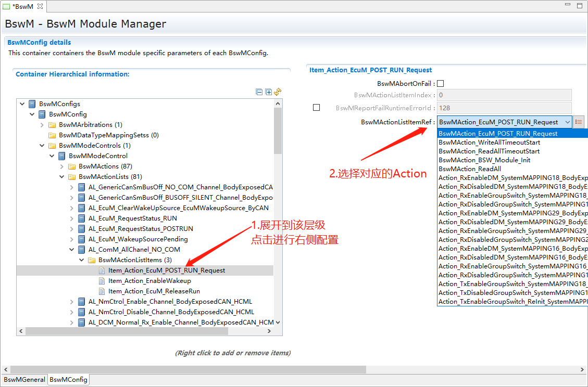Close the BswM editor tab
The width and height of the screenshot is (588, 387).
point(41,6)
